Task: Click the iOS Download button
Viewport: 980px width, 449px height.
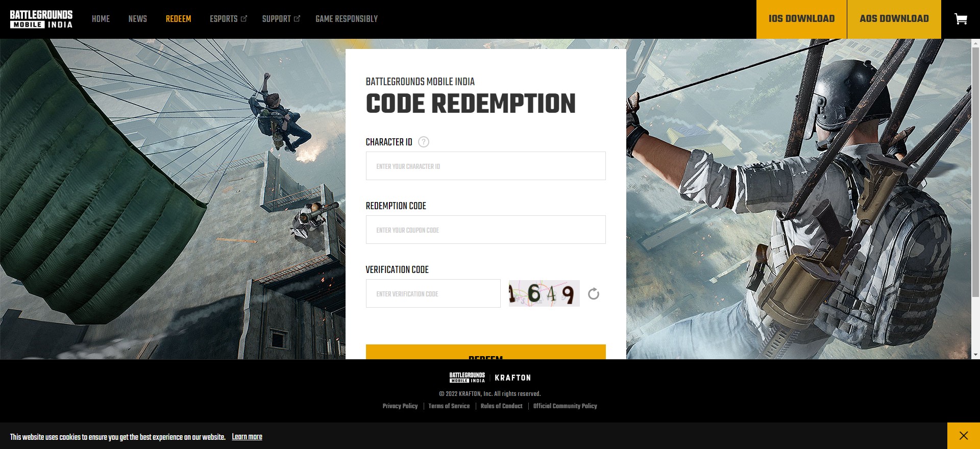Action: point(801,19)
